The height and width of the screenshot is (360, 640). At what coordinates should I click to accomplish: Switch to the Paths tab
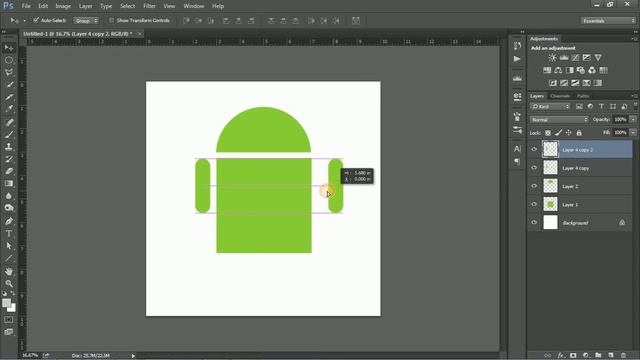point(583,96)
